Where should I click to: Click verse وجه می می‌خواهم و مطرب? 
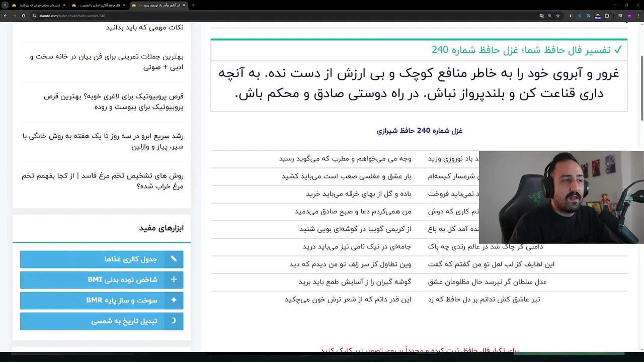coord(345,159)
